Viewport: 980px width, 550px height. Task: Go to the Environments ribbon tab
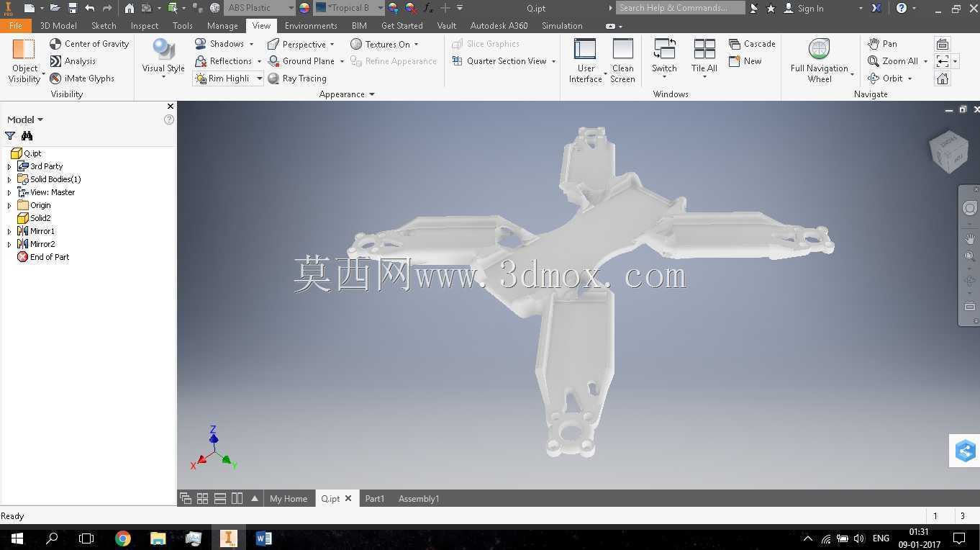pyautogui.click(x=311, y=26)
